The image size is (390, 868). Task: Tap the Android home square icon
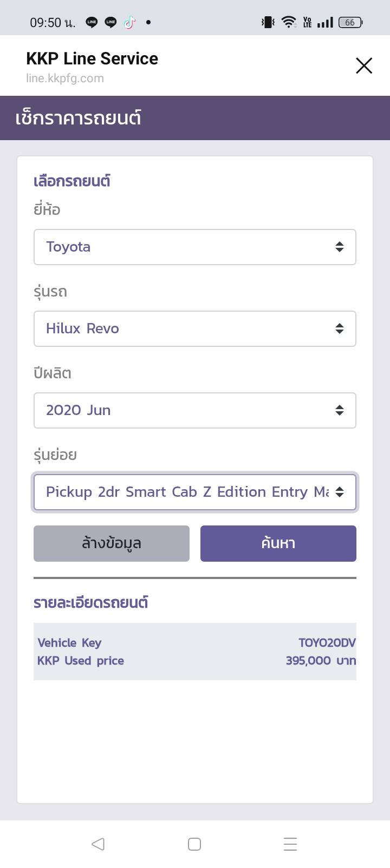tap(194, 844)
